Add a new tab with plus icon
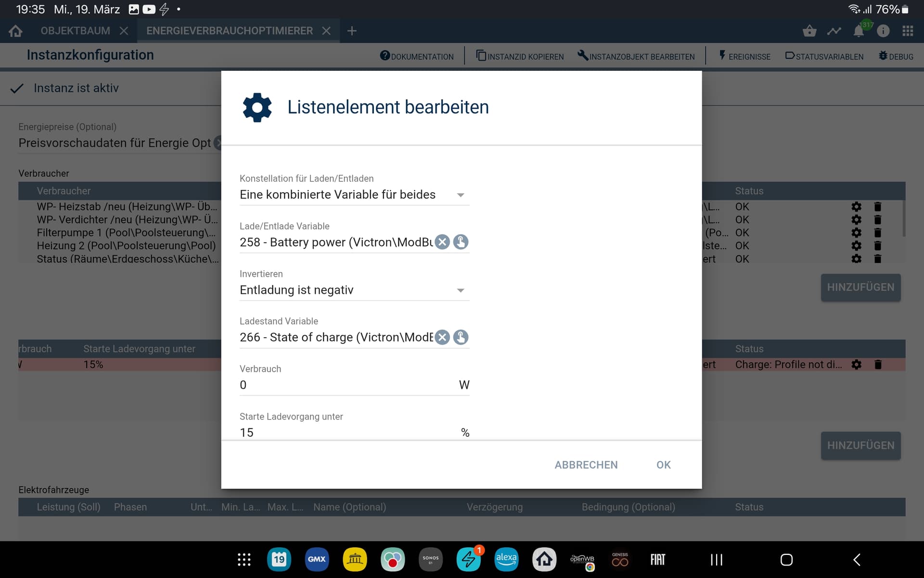Image resolution: width=924 pixels, height=578 pixels. (x=352, y=31)
